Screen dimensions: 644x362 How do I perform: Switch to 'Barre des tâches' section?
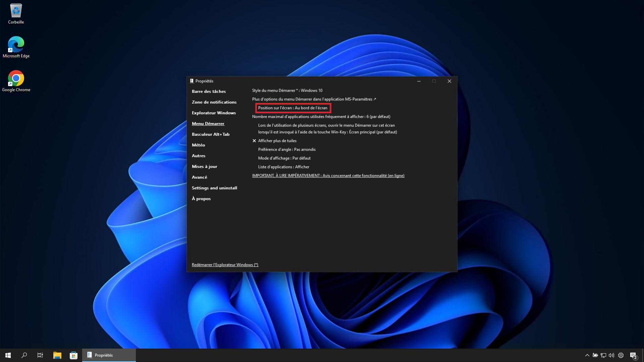pos(209,92)
